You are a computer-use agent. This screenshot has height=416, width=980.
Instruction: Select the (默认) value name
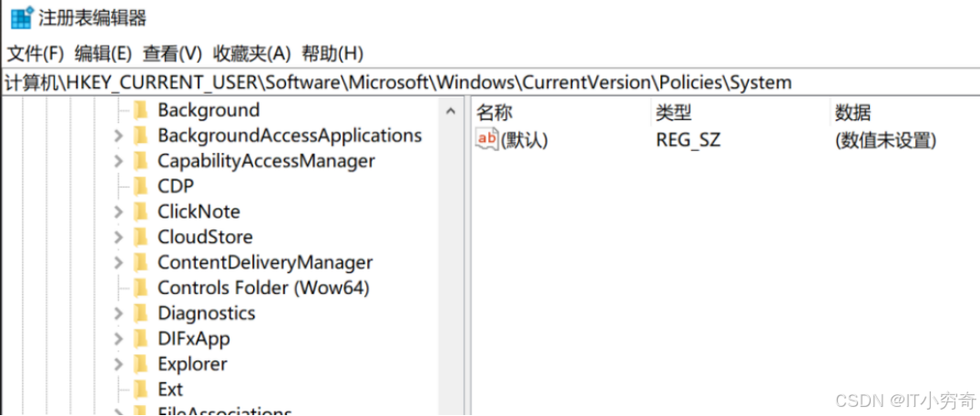click(x=525, y=140)
